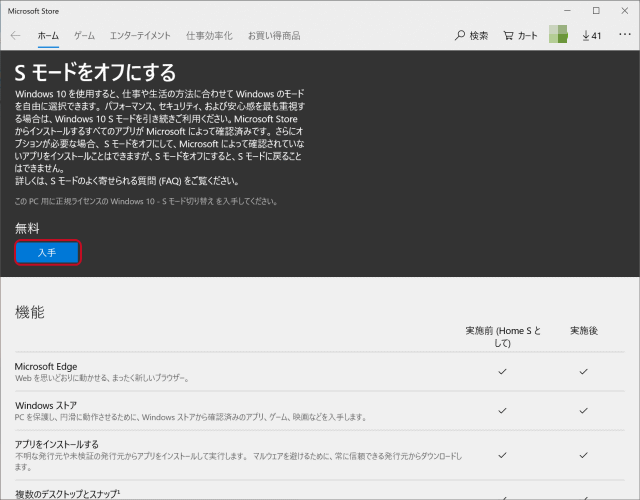
Task: Select the '複数のデスクトップとスナップ' row title
Action: click(x=67, y=494)
